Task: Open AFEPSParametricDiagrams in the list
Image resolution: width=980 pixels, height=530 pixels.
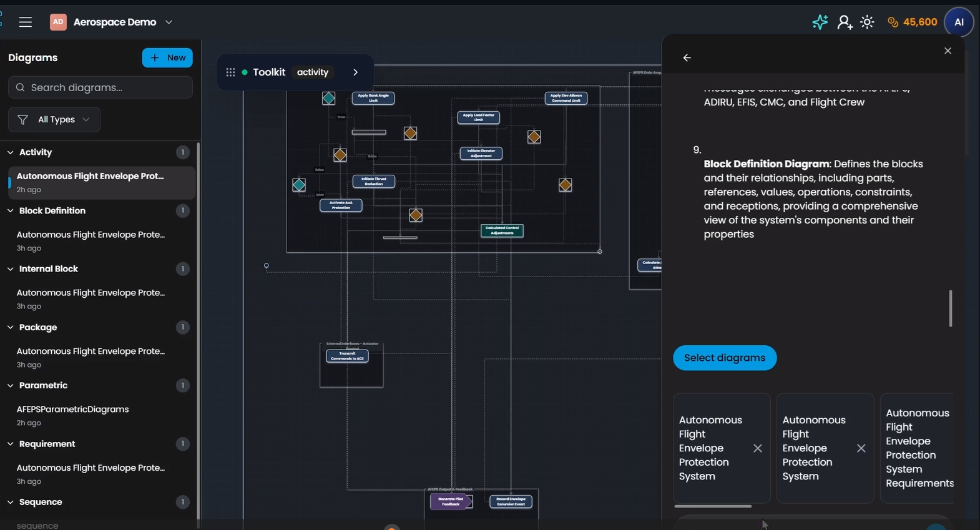Action: pyautogui.click(x=72, y=410)
